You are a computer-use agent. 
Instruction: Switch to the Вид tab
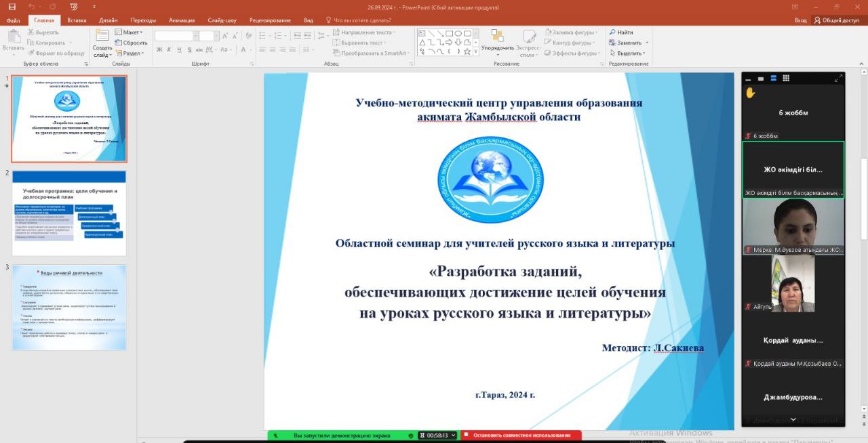pos(309,20)
